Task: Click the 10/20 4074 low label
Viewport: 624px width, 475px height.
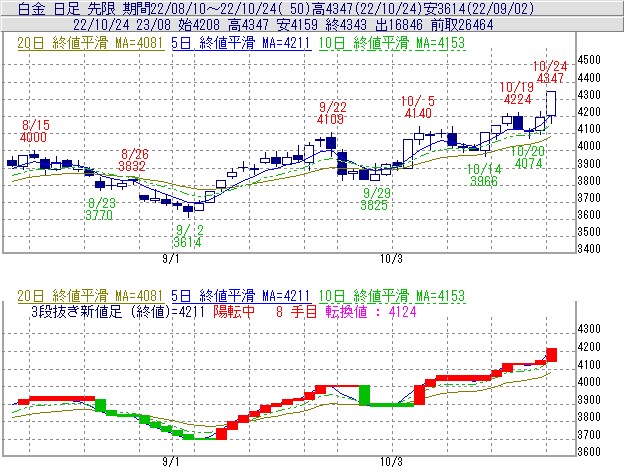Action: click(528, 157)
